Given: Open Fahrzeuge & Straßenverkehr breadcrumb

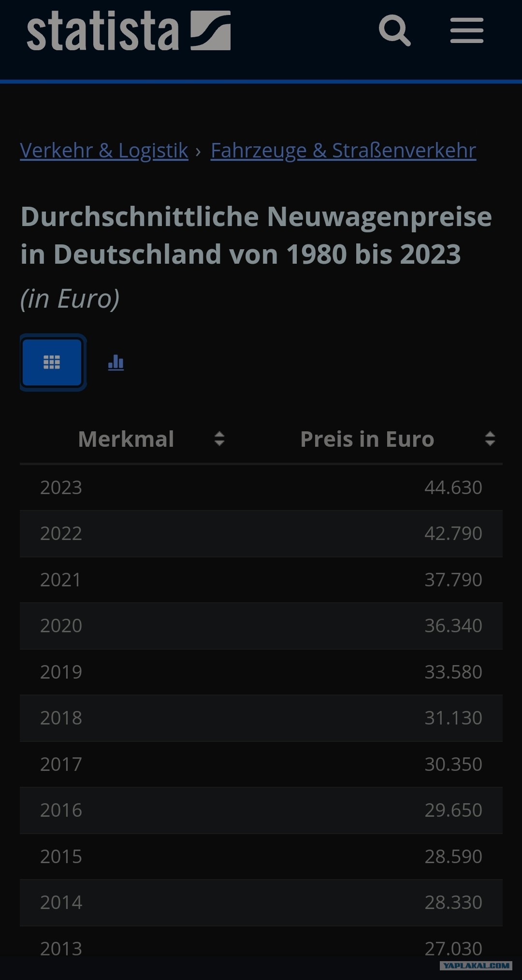Looking at the screenshot, I should coord(343,150).
